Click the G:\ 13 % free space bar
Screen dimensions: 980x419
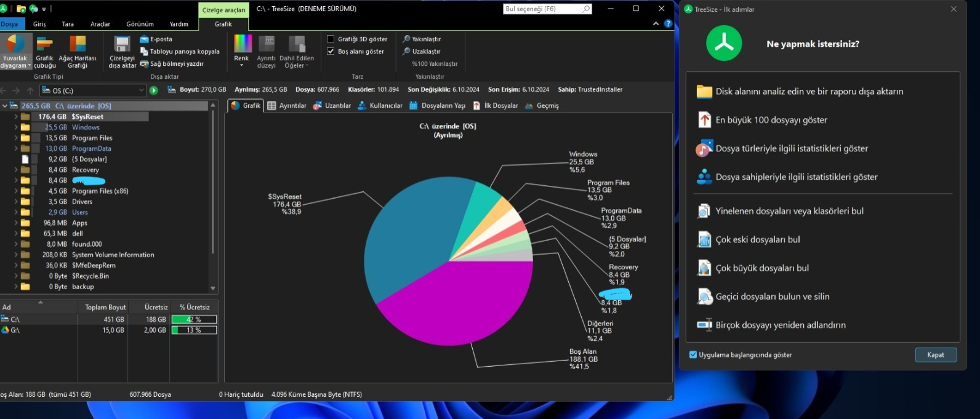click(194, 330)
